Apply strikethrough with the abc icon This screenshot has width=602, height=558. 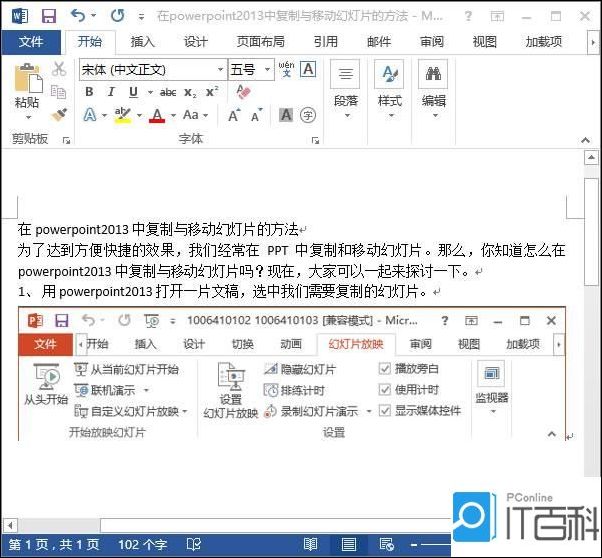[x=167, y=92]
